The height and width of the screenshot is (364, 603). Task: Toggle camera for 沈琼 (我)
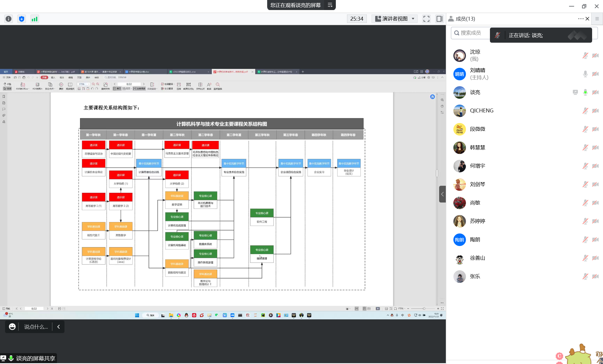point(595,56)
